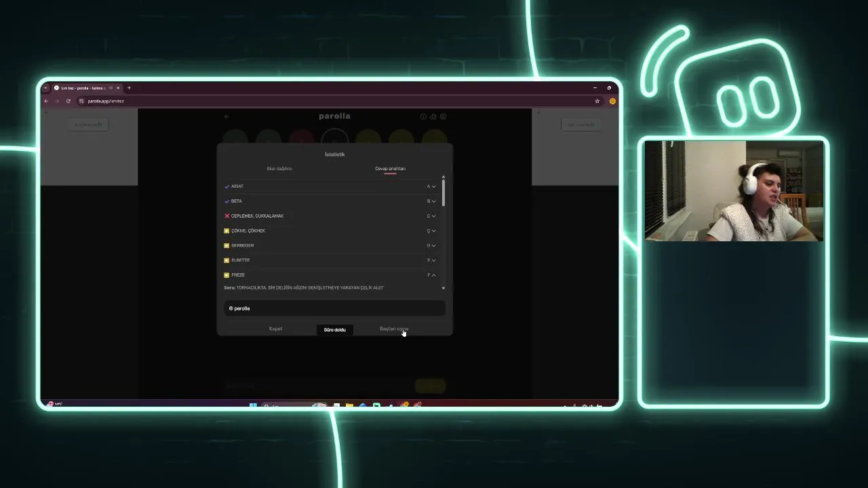This screenshot has height=488, width=868.
Task: Expand the ÇÖKME, ÇÖKMEK row chevron
Action: [x=433, y=231]
